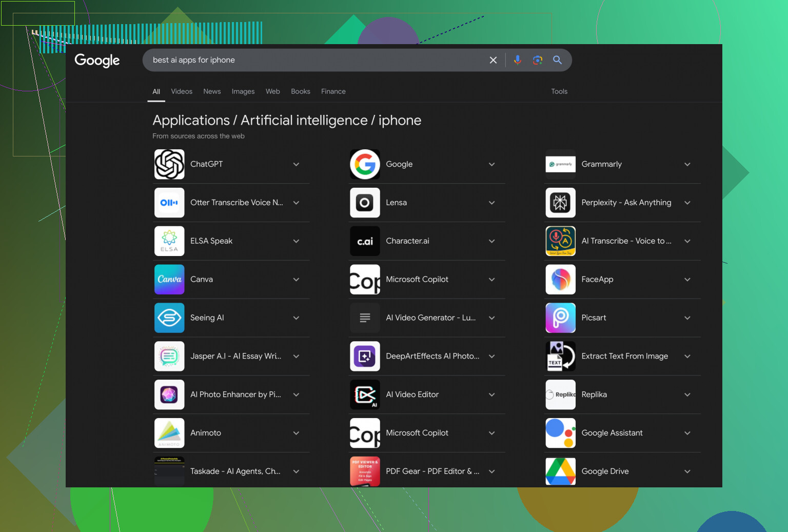The image size is (788, 532).
Task: Click the ChatGPT app icon
Action: coord(169,164)
